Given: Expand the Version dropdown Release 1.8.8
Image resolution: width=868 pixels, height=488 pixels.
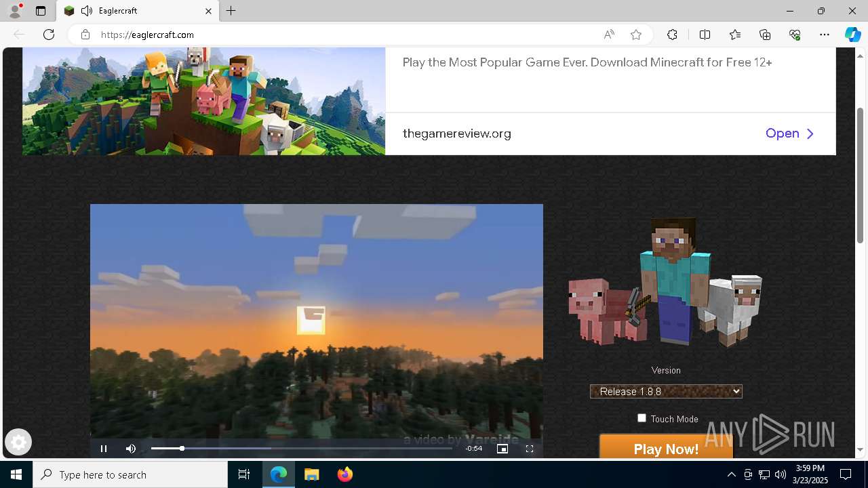Looking at the screenshot, I should pyautogui.click(x=666, y=392).
